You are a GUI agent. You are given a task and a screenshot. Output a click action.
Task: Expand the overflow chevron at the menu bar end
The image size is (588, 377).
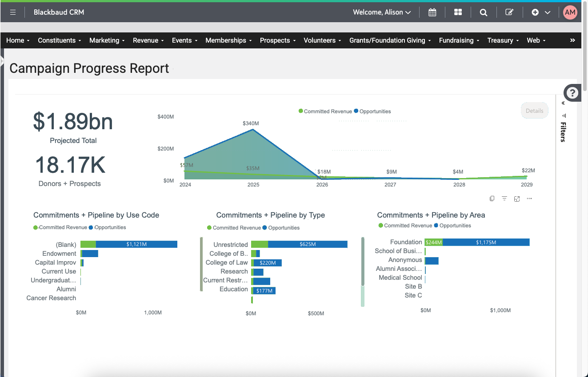point(572,40)
